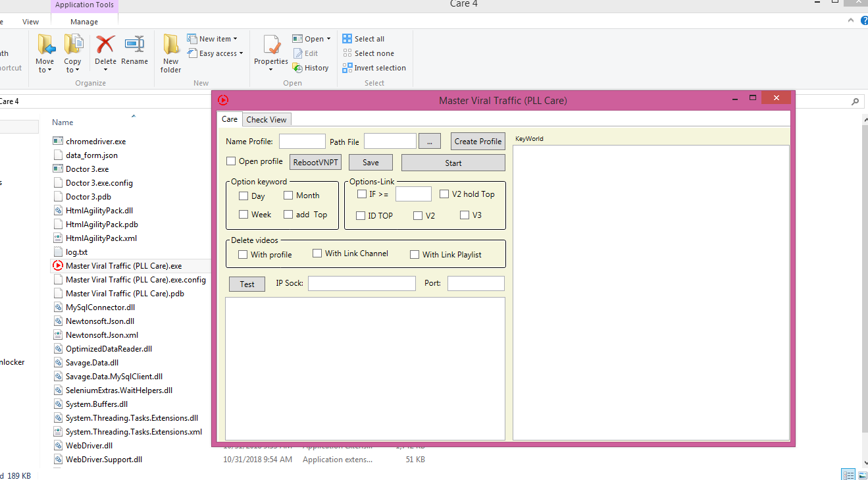Click History in Open group
This screenshot has width=868, height=480.
pyautogui.click(x=311, y=68)
